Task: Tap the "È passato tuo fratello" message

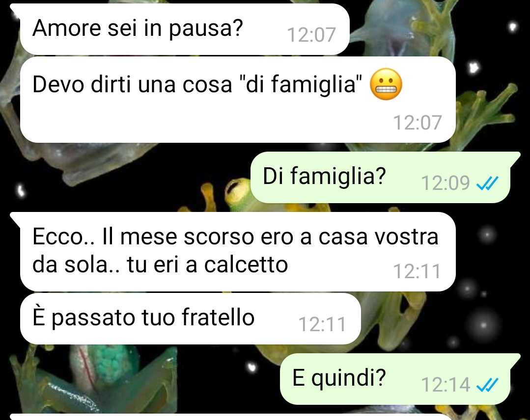Action: tap(190, 318)
